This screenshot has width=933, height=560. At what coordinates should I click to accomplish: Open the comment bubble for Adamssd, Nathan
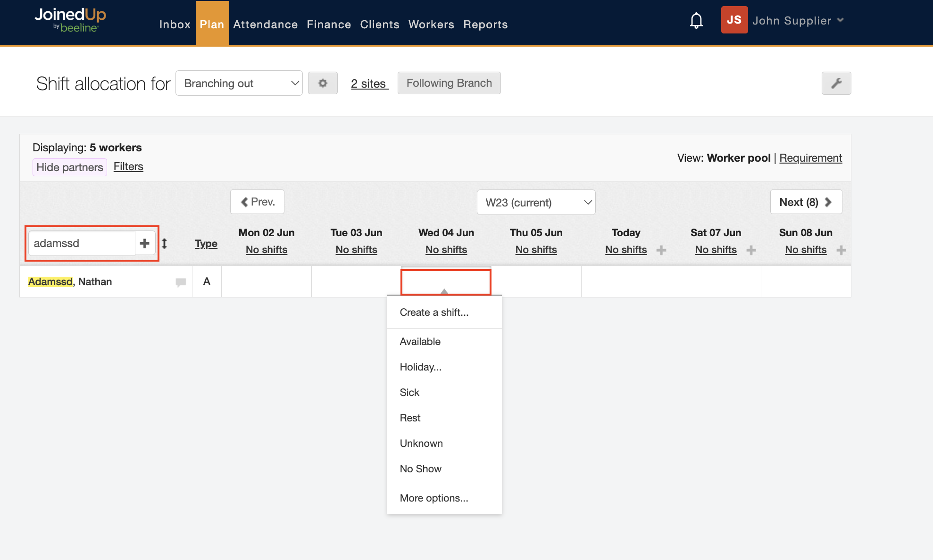181,282
